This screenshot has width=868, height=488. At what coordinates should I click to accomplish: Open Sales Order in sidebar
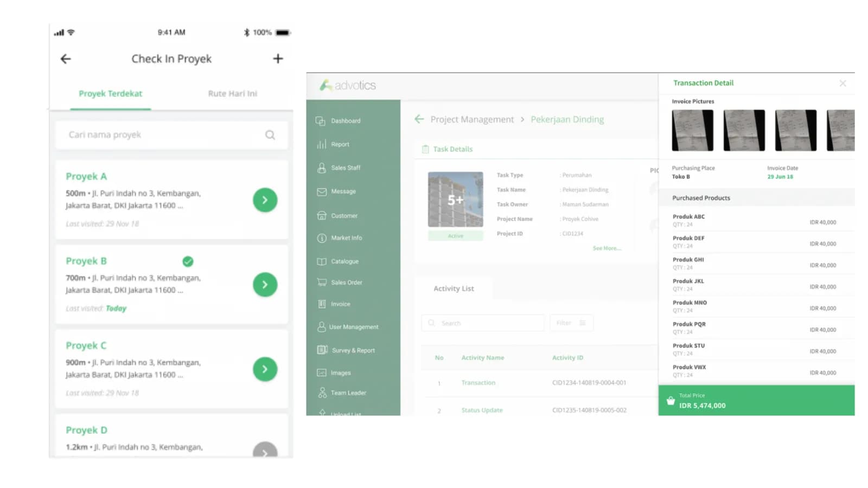[x=339, y=282]
